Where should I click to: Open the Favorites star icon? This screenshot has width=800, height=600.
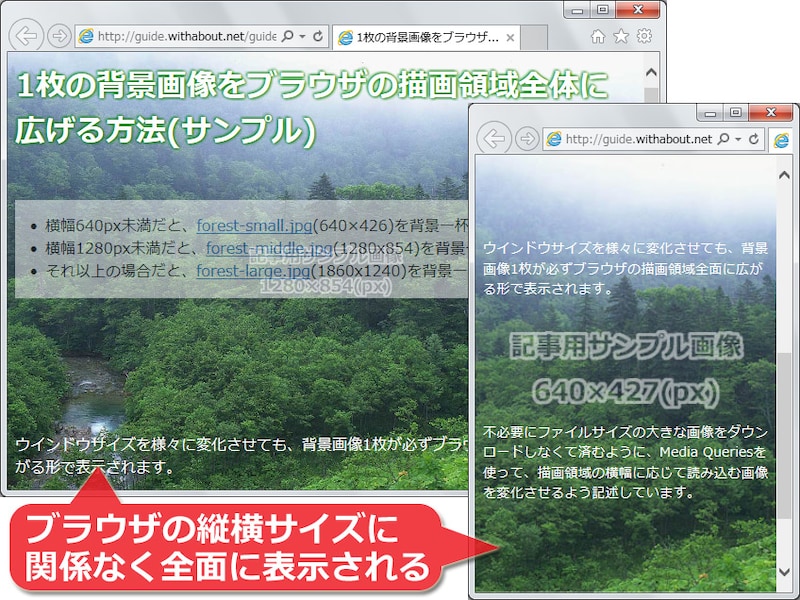621,36
